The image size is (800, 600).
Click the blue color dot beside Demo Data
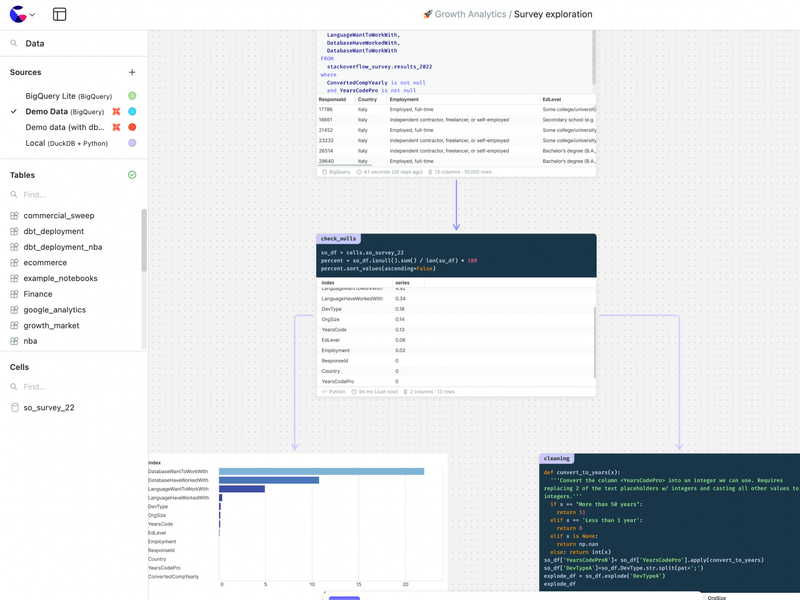(x=132, y=112)
